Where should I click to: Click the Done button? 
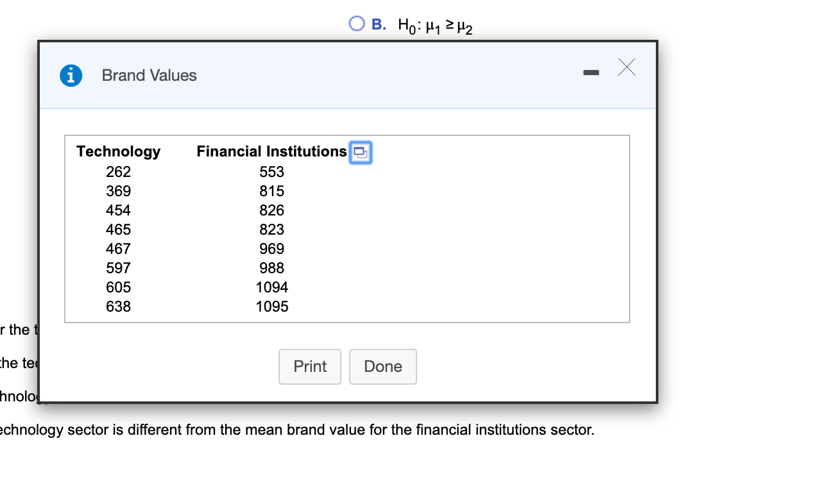(382, 366)
